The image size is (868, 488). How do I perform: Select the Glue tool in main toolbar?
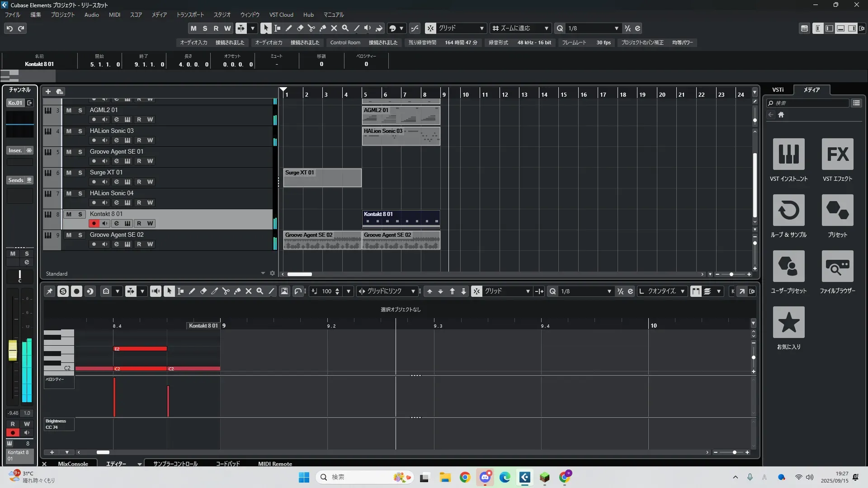(x=323, y=28)
